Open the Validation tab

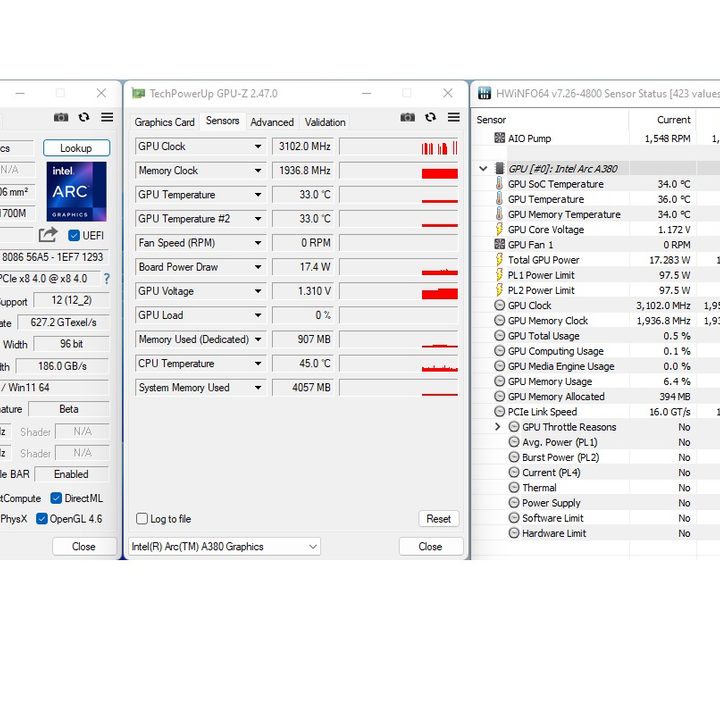point(325,122)
